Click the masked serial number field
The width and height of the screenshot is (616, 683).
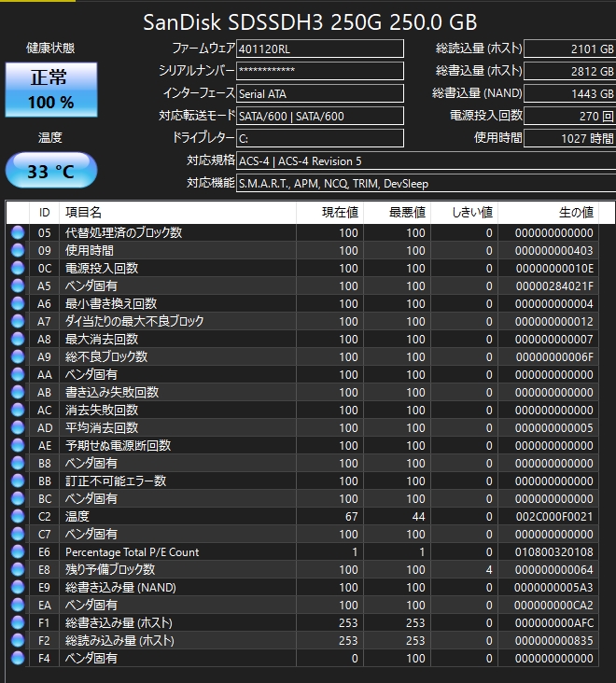tap(320, 71)
